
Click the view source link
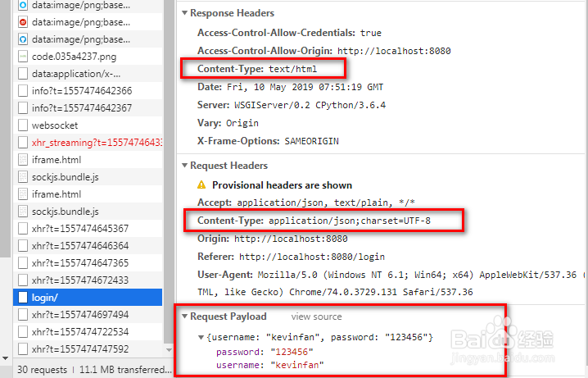click(316, 317)
